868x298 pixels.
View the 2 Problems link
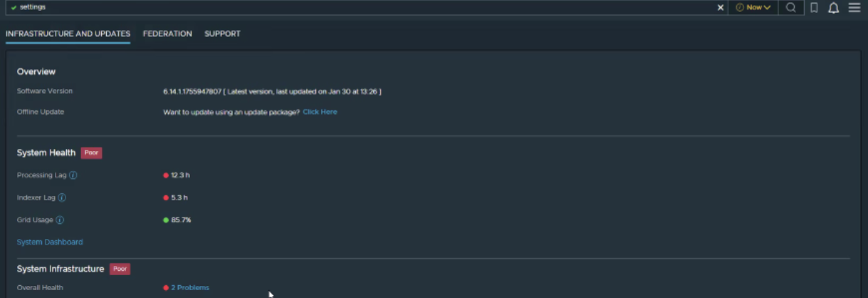(189, 288)
